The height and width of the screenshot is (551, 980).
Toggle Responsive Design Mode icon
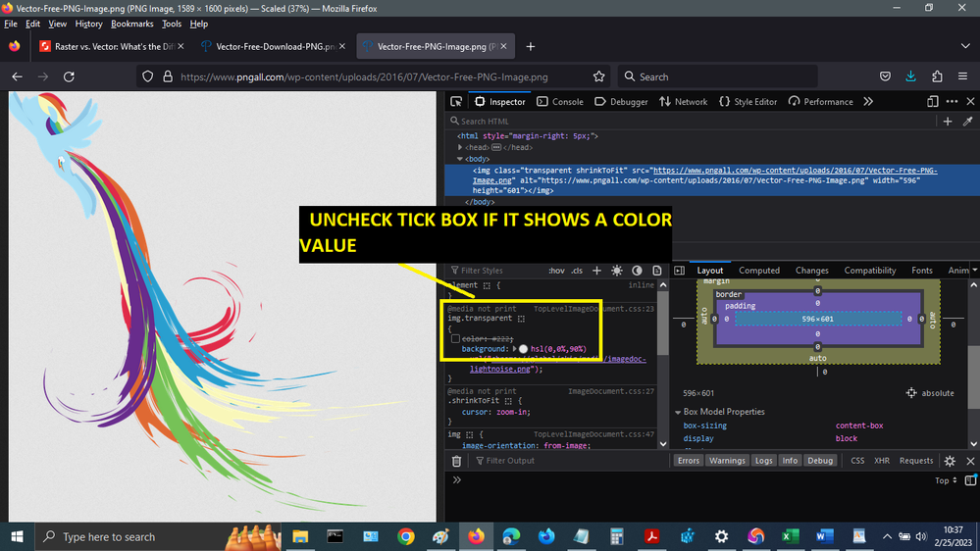click(x=933, y=102)
